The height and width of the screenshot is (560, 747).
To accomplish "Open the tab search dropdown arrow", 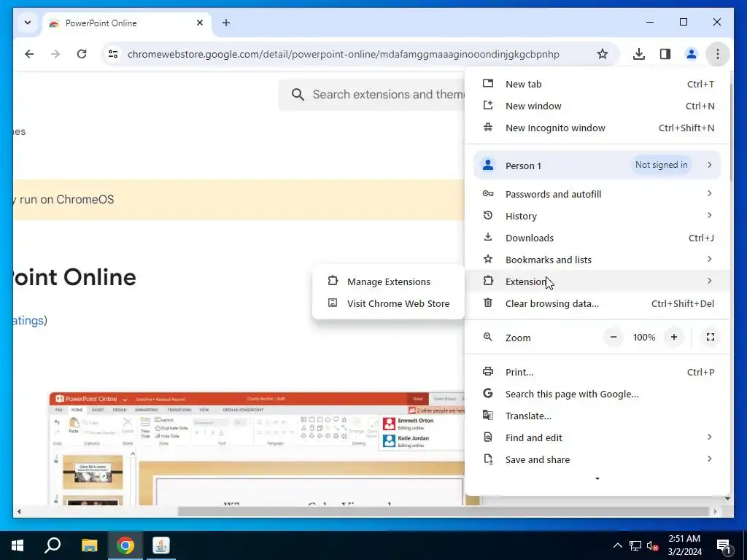I will [28, 23].
